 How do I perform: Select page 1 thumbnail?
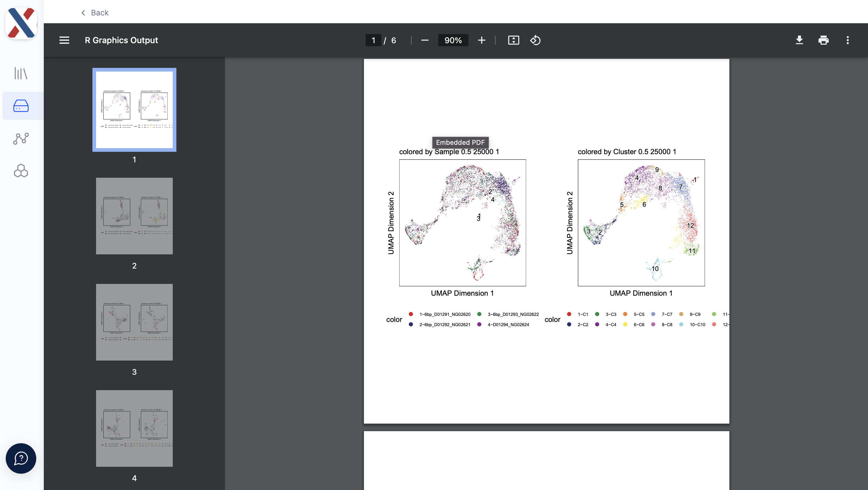click(x=134, y=110)
